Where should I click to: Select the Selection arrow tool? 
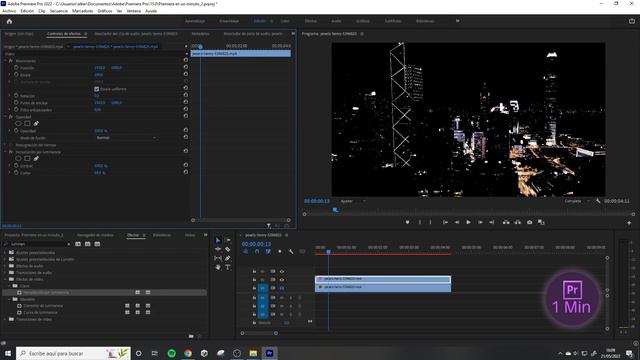tap(218, 240)
